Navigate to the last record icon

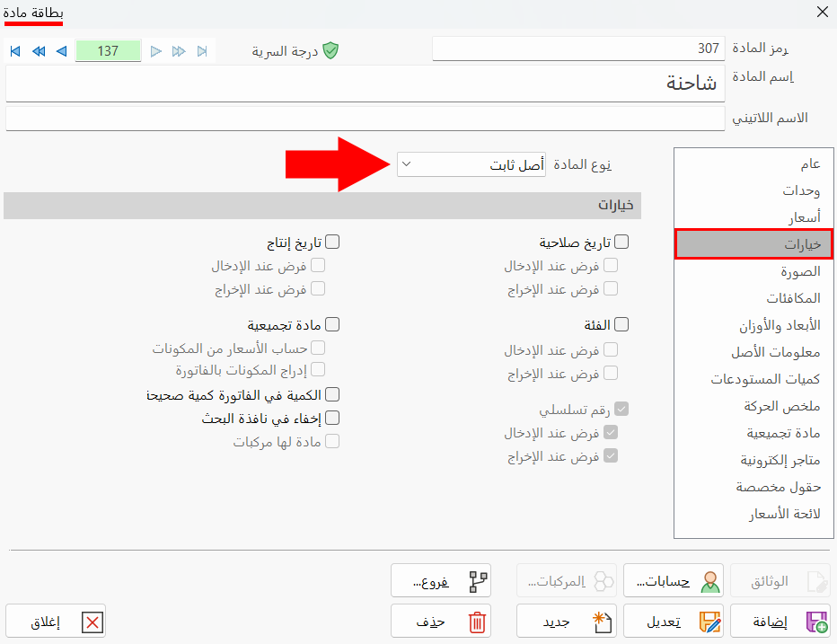14,51
